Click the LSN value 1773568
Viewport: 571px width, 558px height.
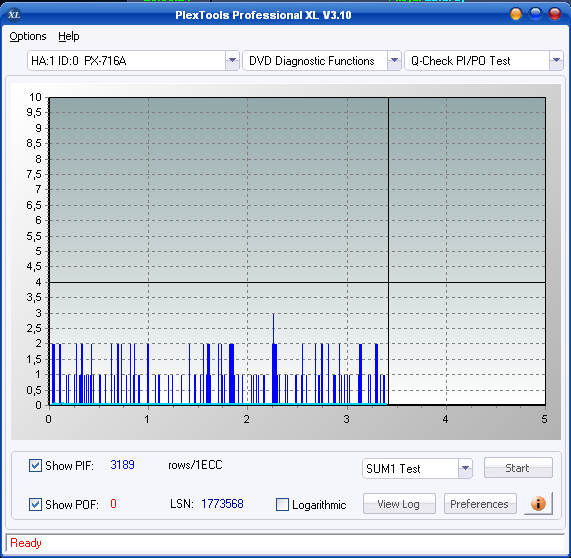click(222, 504)
